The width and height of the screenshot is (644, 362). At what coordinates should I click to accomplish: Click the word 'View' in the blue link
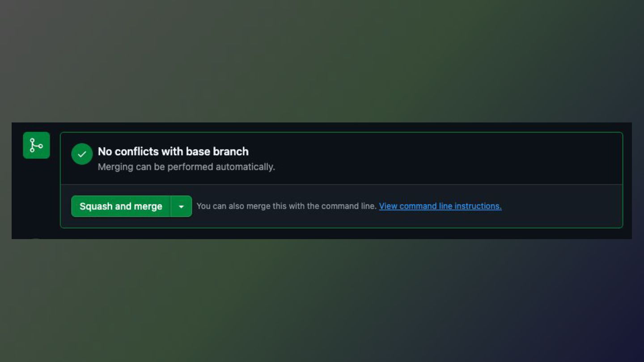pyautogui.click(x=388, y=206)
